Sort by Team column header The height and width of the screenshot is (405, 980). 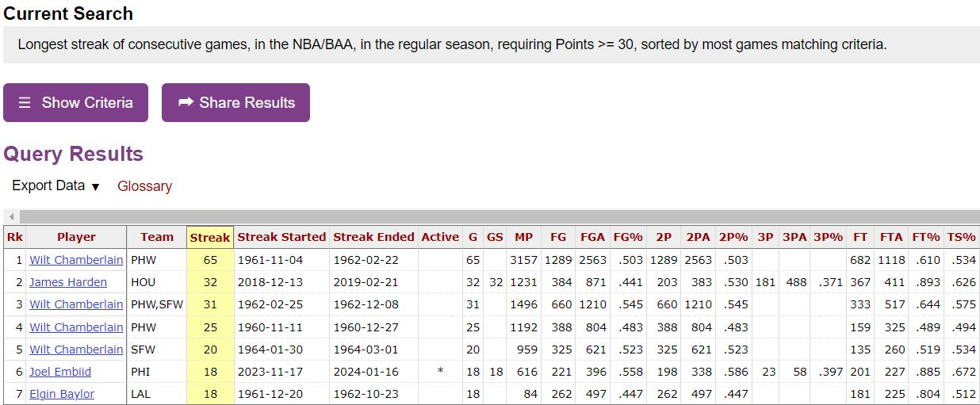[157, 237]
